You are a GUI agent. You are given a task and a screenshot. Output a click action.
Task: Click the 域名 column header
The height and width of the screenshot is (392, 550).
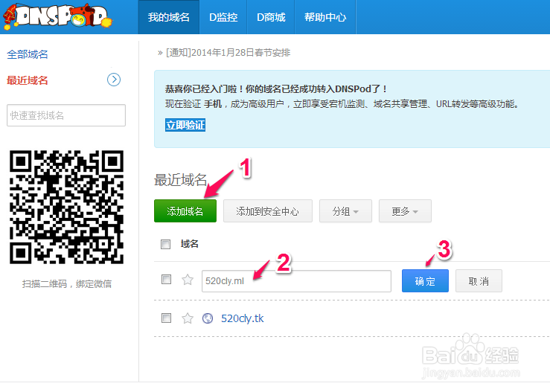[190, 244]
